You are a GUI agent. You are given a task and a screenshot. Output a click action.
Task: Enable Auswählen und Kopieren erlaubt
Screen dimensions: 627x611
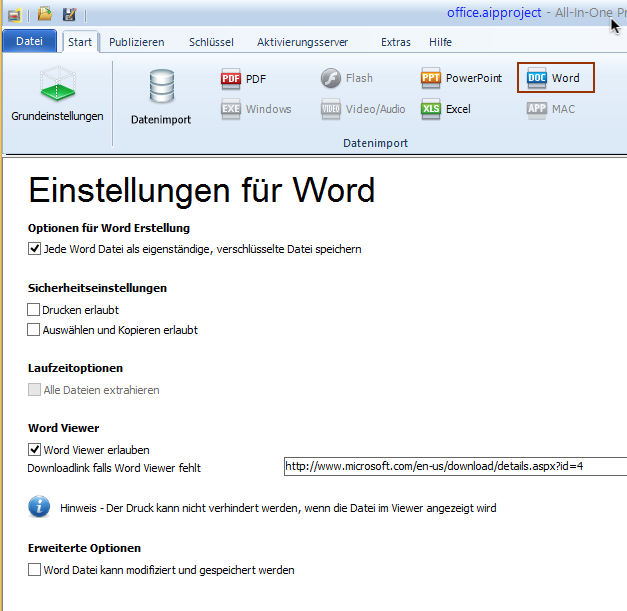pyautogui.click(x=35, y=330)
